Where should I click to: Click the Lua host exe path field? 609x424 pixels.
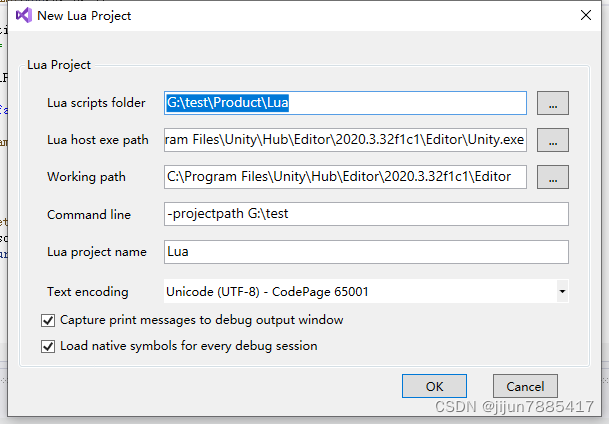[345, 140]
